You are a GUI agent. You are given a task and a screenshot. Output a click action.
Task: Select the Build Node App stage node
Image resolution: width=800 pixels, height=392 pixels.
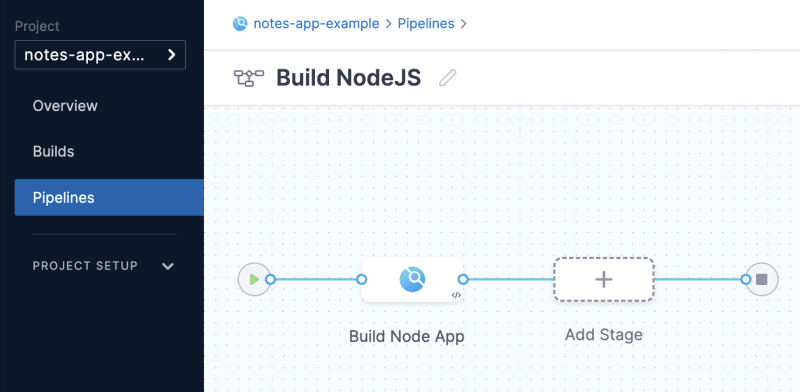click(412, 279)
